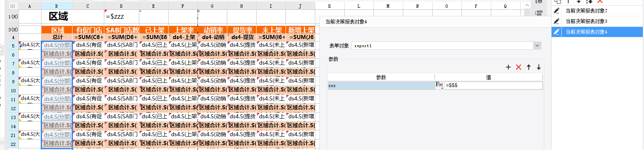Select 当前决策报表对象4 in the list

(597, 32)
